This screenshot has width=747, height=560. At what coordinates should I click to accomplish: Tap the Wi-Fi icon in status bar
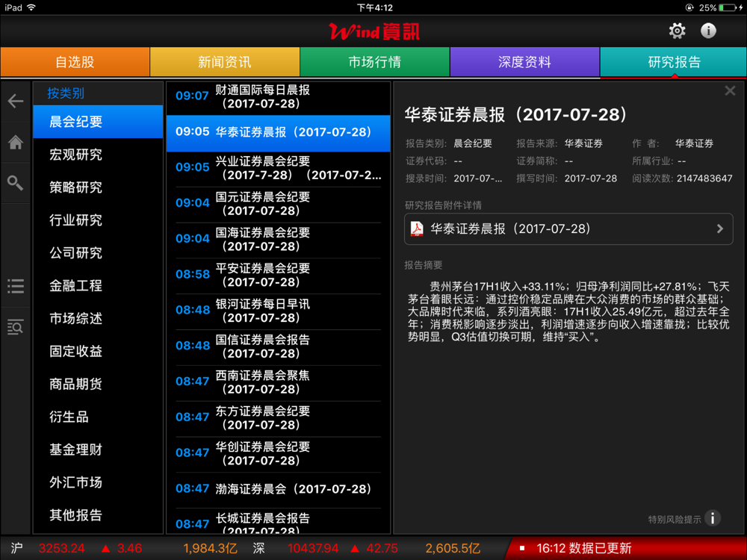coord(31,7)
